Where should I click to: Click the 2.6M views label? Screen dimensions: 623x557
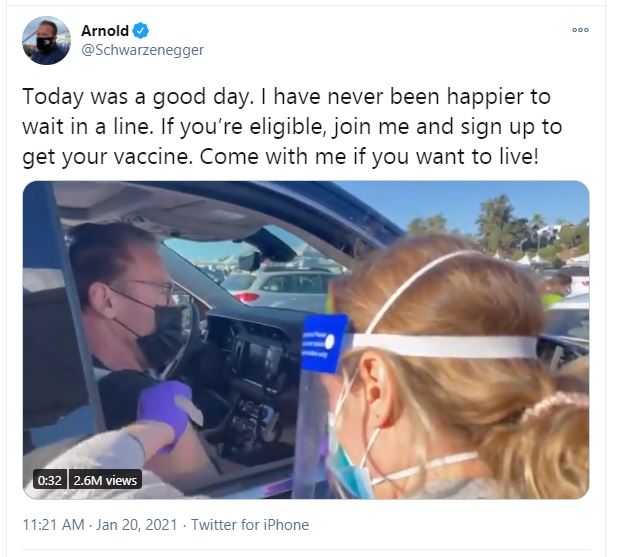(105, 480)
